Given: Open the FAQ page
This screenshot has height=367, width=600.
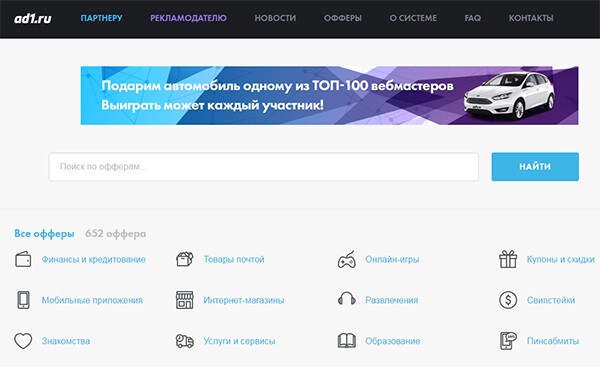Looking at the screenshot, I should [x=473, y=18].
